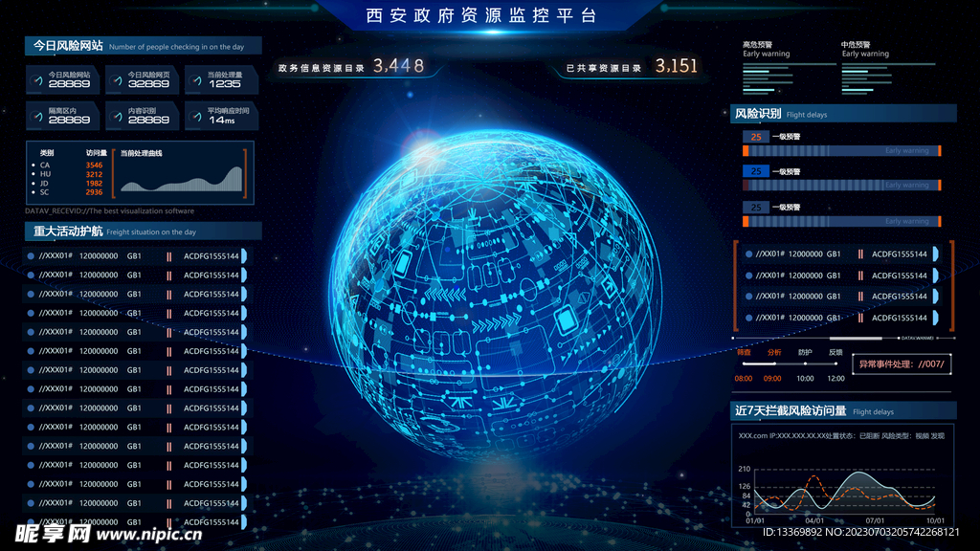Click the CA value 3546
Image resolution: width=980 pixels, height=551 pixels.
(94, 165)
